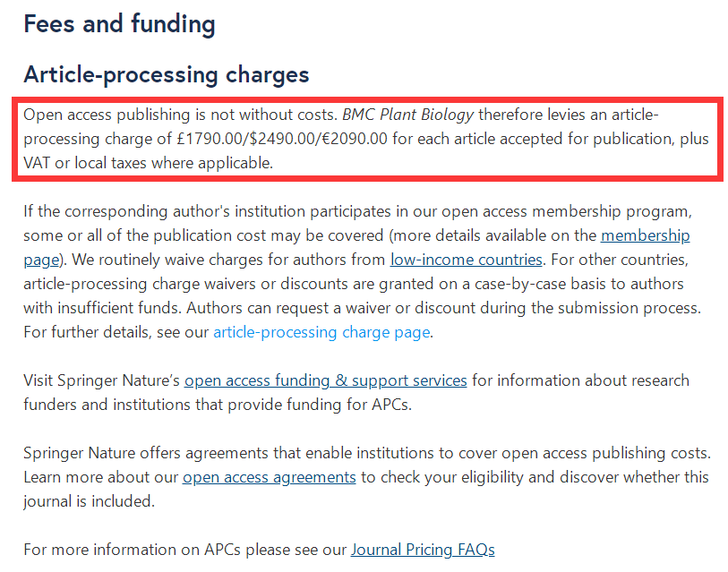The height and width of the screenshot is (572, 728).
Task: Open the Journal Pricing FAQs link
Action: tap(423, 550)
